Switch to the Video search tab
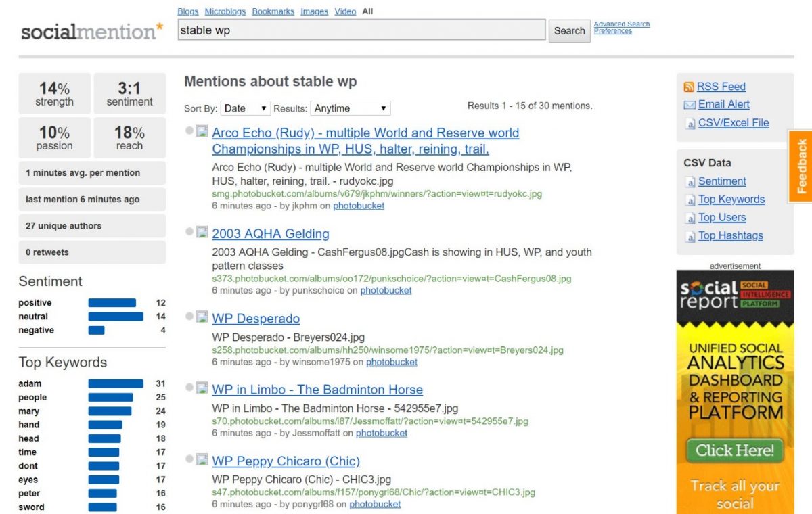This screenshot has width=812, height=514. [x=345, y=11]
